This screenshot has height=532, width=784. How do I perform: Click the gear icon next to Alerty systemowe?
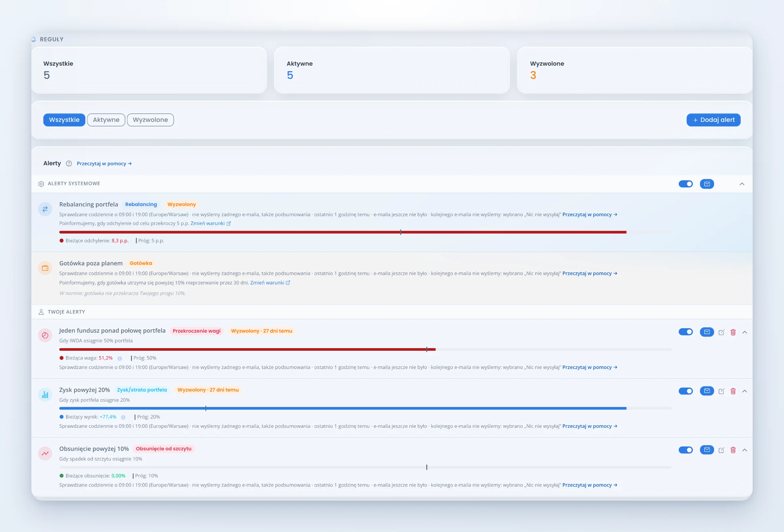pyautogui.click(x=41, y=184)
